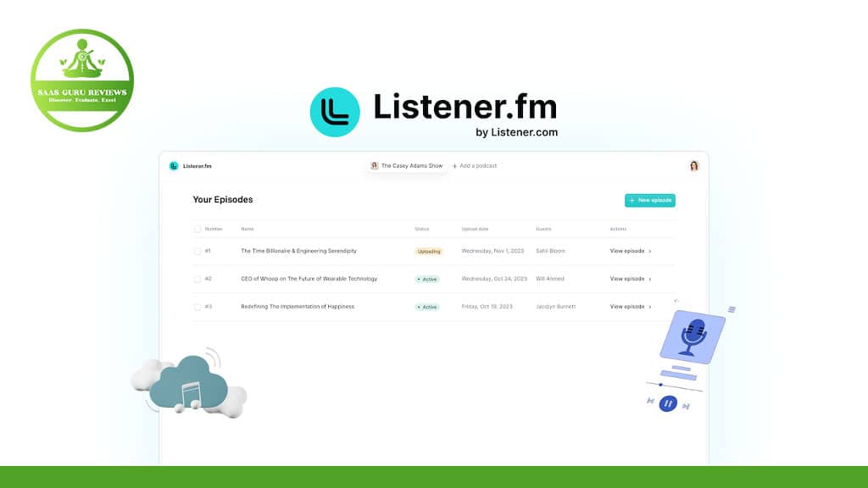
Task: Toggle the select-all episodes checkbox
Action: coord(197,229)
